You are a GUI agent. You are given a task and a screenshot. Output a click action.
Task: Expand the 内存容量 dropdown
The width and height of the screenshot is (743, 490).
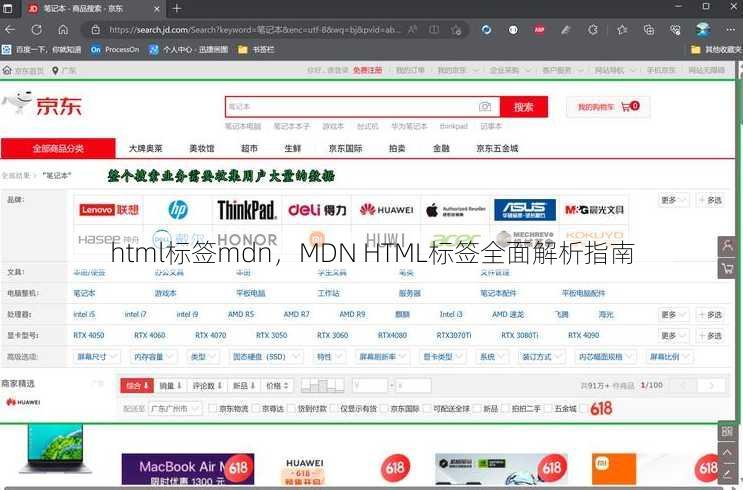pyautogui.click(x=153, y=356)
